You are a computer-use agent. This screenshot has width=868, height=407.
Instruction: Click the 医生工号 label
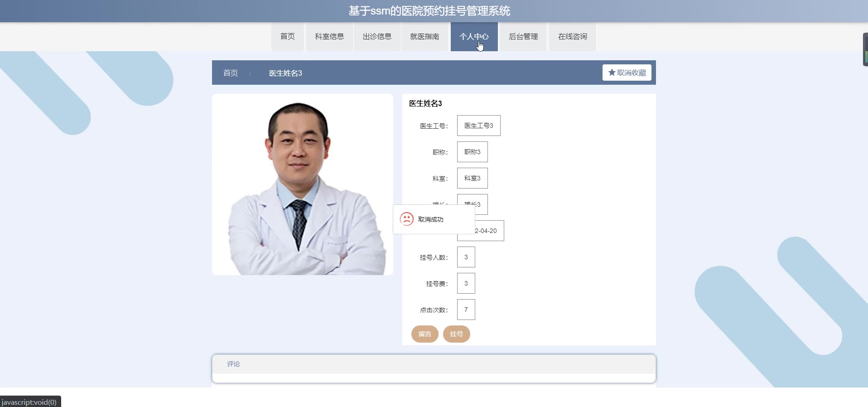[x=434, y=126]
